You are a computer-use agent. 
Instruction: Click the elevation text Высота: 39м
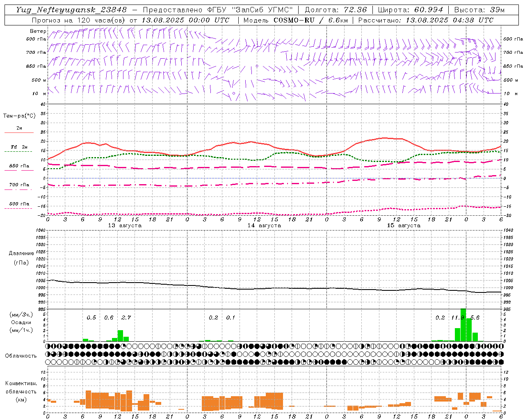click(479, 10)
